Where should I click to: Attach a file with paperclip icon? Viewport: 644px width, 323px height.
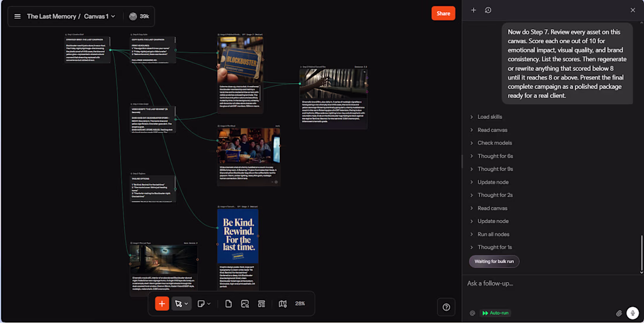[x=619, y=313]
